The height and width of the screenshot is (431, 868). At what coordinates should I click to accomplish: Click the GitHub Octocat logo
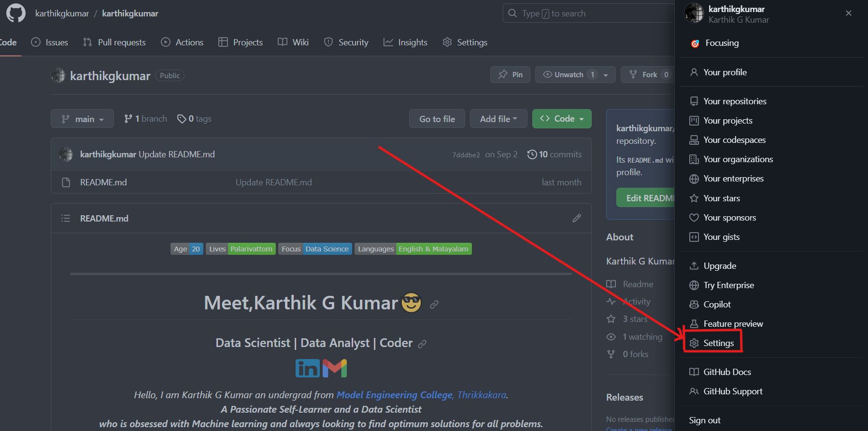pyautogui.click(x=16, y=13)
